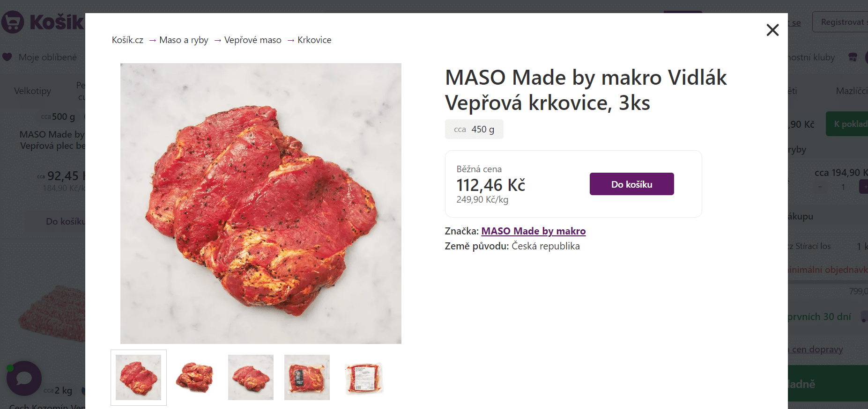Show the packaged meat front thumbnail
This screenshot has height=409, width=868.
pos(307,377)
